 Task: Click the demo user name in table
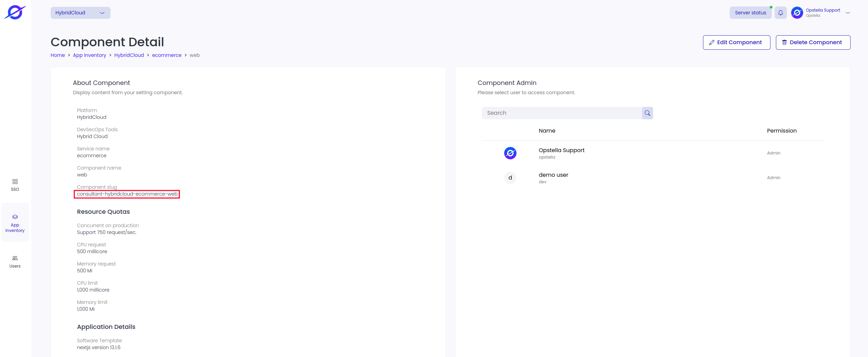click(553, 175)
